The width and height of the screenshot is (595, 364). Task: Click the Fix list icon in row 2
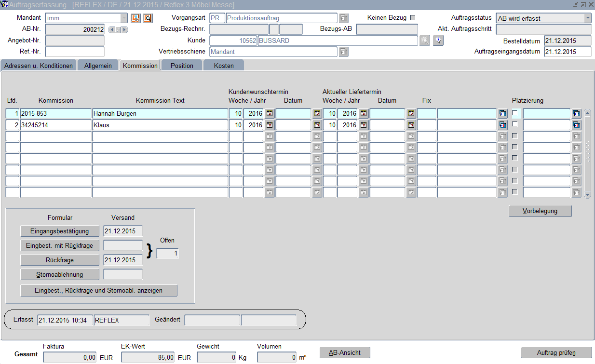[503, 125]
